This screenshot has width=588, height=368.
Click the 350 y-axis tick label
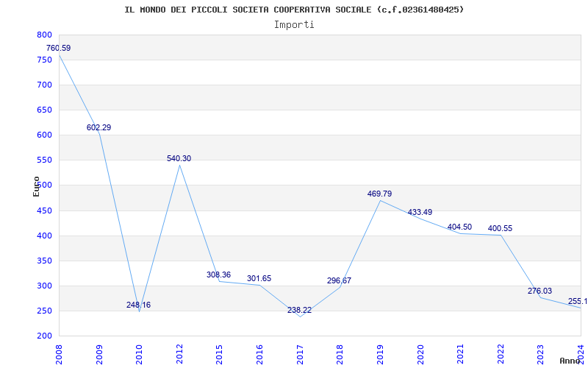[x=44, y=261]
